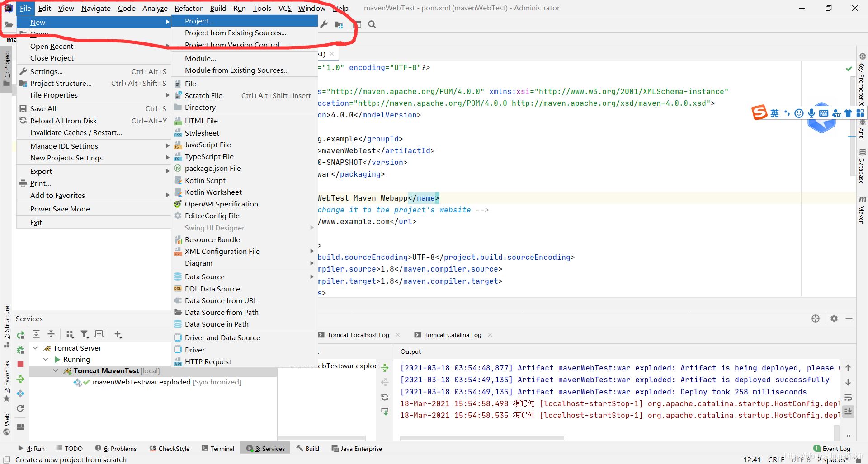868x464 pixels.
Task: Click the red Stop button in Services
Action: tap(20, 364)
